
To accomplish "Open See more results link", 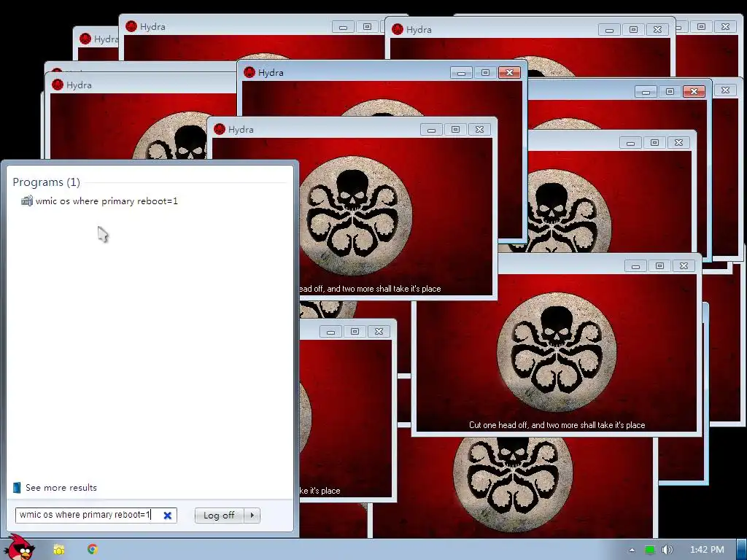I will (x=61, y=488).
